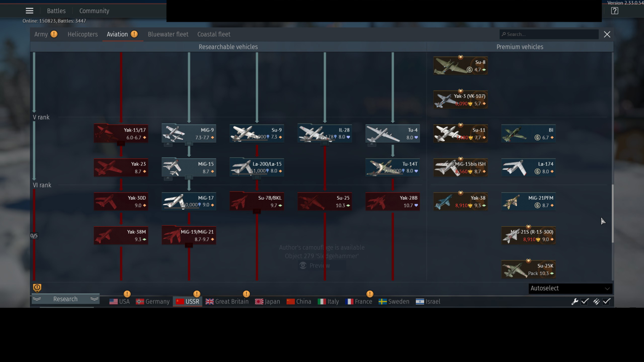This screenshot has width=644, height=362.
Task: Select the MiG-17 fighter card
Action: (x=189, y=201)
